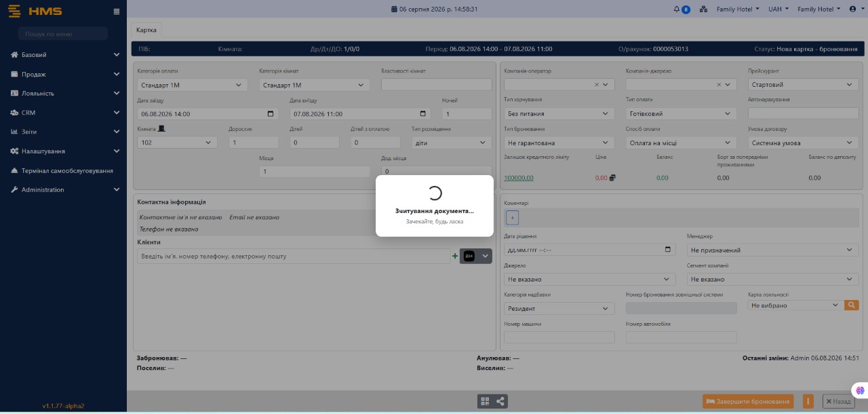
Task: Click the Властивості кімнат field
Action: coord(437,85)
